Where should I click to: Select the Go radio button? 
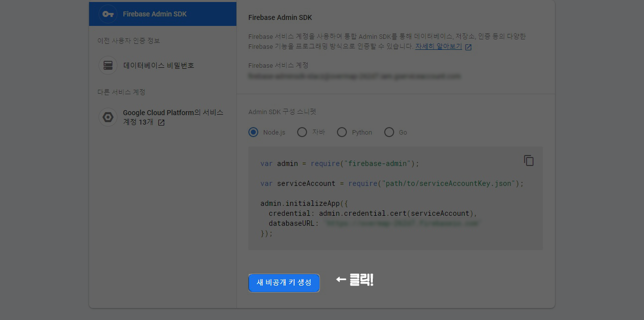tap(389, 132)
